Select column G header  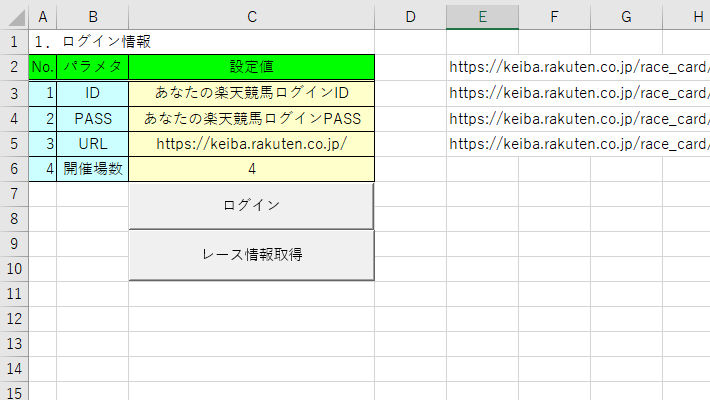626,17
